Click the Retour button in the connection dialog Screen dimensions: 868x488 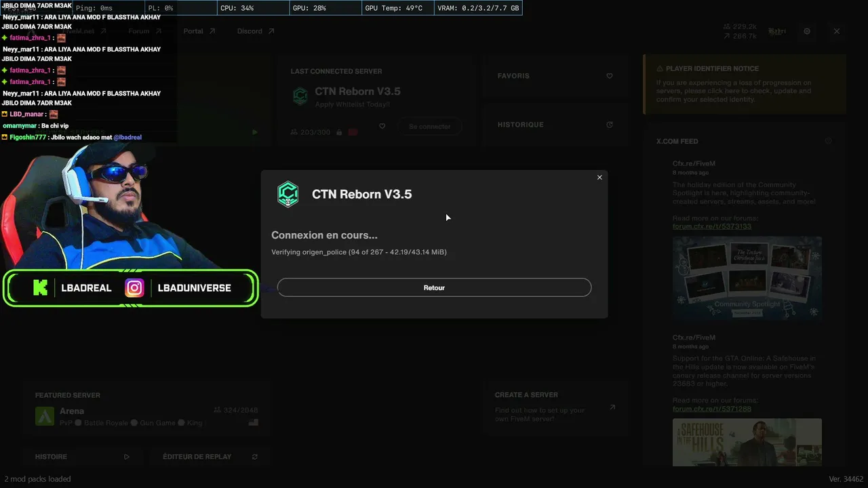pos(434,287)
